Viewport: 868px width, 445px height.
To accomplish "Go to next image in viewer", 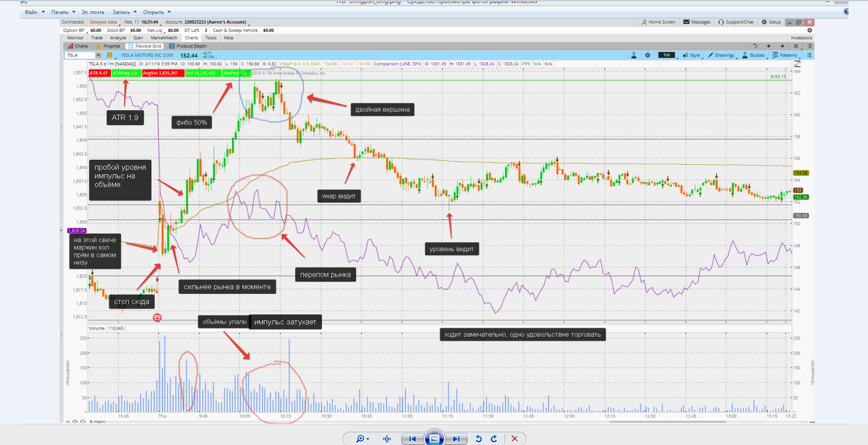I will pyautogui.click(x=456, y=439).
